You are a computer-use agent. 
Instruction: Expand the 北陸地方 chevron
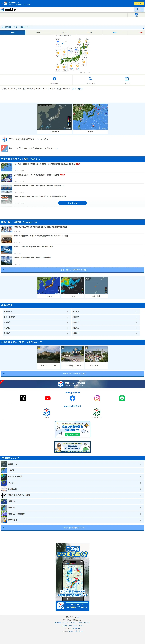click(136, 317)
